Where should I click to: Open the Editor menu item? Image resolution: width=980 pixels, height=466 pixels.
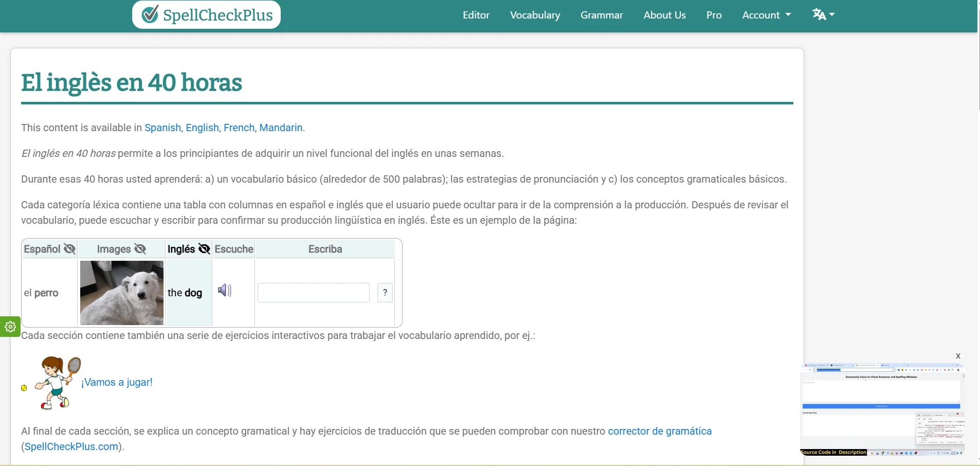click(x=476, y=15)
